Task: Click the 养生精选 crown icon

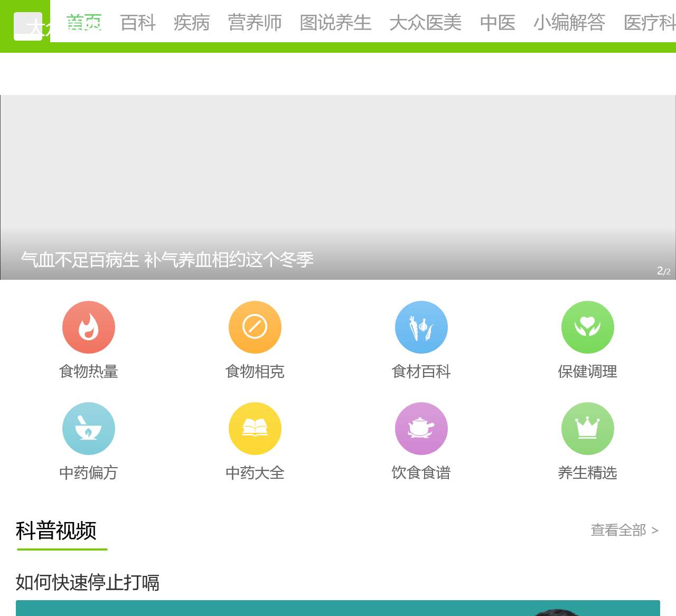Action: pos(587,428)
